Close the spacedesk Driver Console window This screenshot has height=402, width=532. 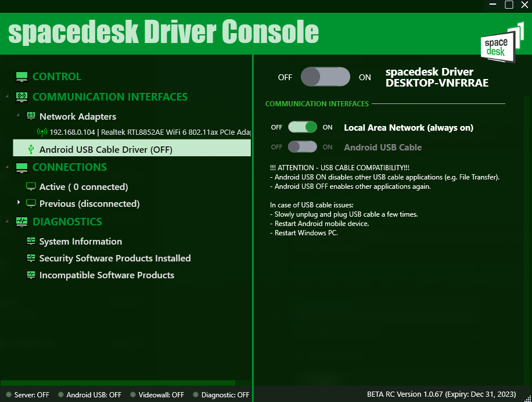(524, 5)
